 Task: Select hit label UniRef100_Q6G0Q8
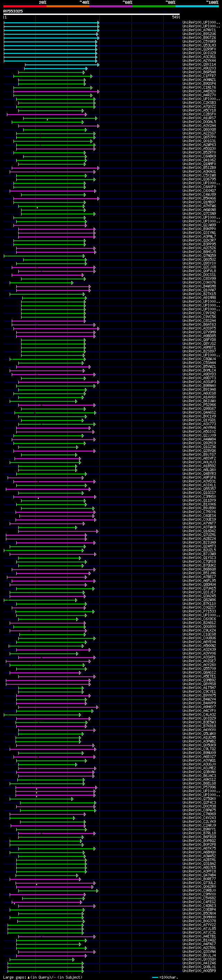tap(199, 129)
